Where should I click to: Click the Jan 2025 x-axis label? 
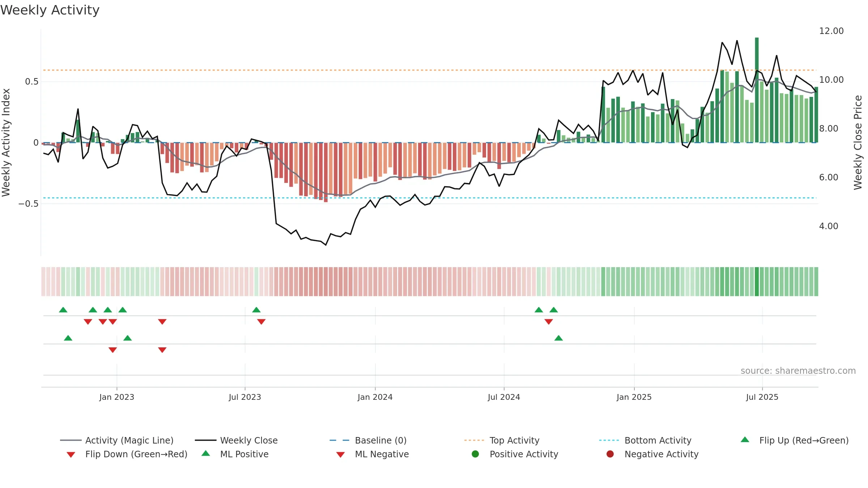[x=634, y=397]
